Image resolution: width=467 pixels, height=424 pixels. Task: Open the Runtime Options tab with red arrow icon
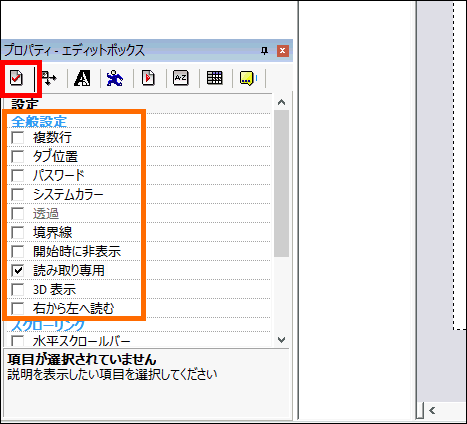[148, 78]
